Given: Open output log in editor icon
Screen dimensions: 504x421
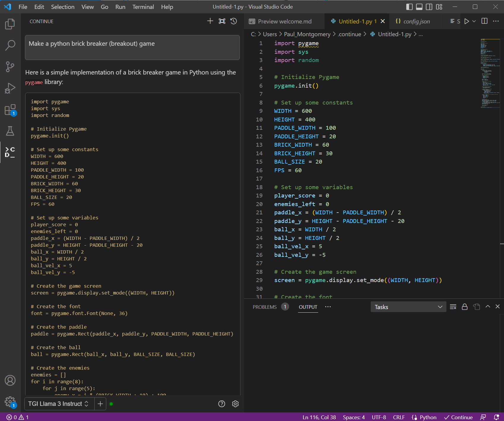Looking at the screenshot, I should (476, 307).
